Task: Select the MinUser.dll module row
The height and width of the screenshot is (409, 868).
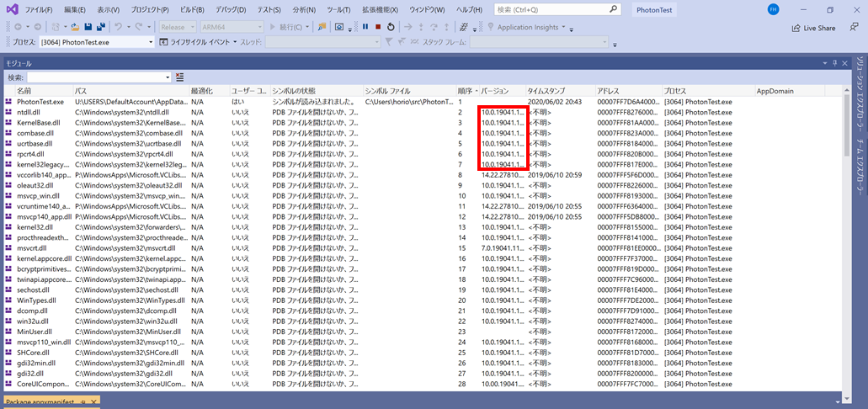Action: point(423,332)
